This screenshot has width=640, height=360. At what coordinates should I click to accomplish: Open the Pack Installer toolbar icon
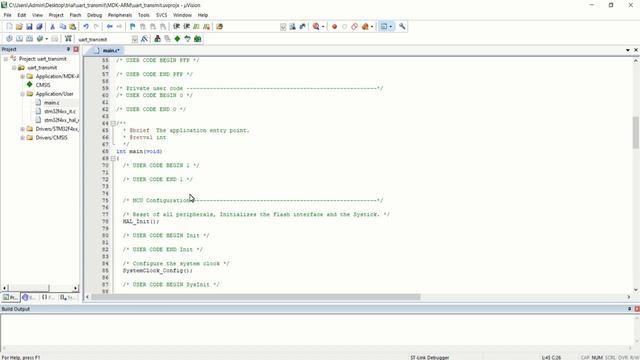click(x=198, y=39)
